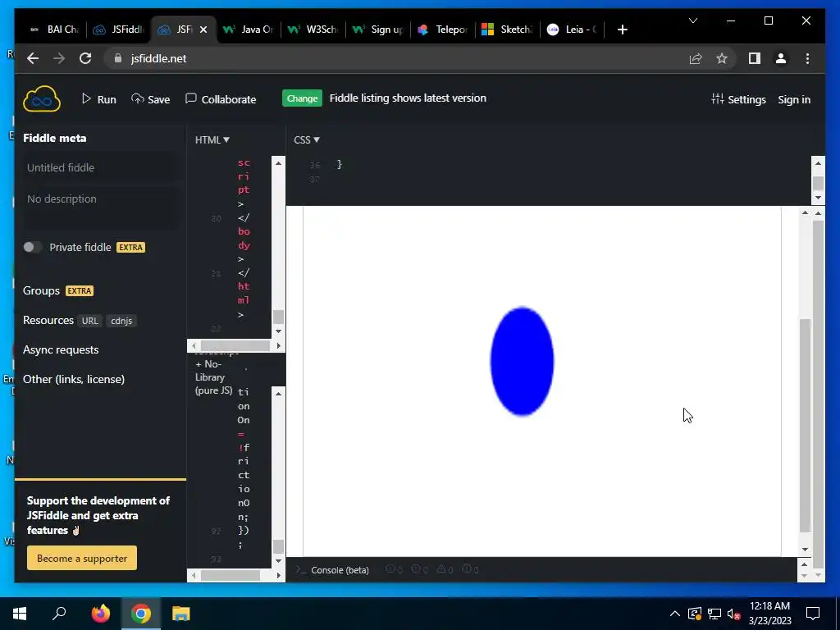The height and width of the screenshot is (630, 840).
Task: Click the browser forward arrow
Action: click(x=59, y=58)
